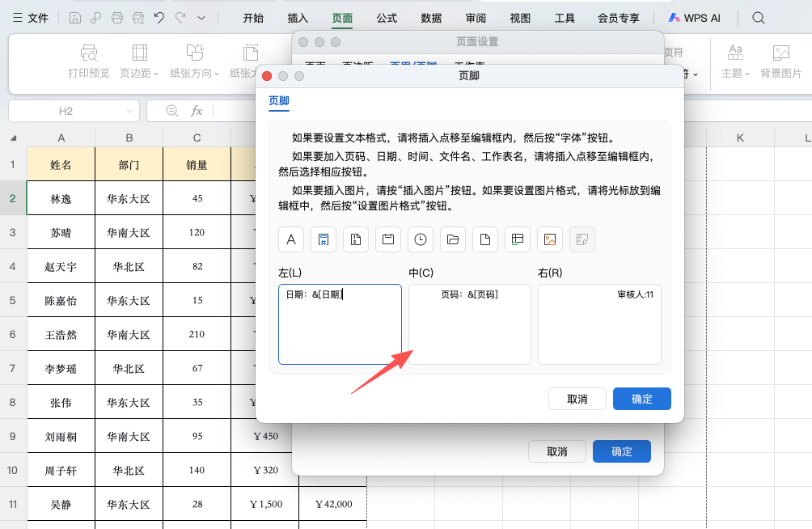
Task: Insert time using the clock icon
Action: click(x=421, y=239)
